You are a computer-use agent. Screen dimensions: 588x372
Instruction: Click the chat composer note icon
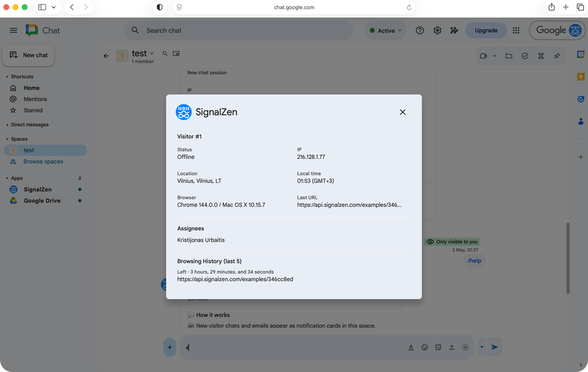[x=438, y=348]
